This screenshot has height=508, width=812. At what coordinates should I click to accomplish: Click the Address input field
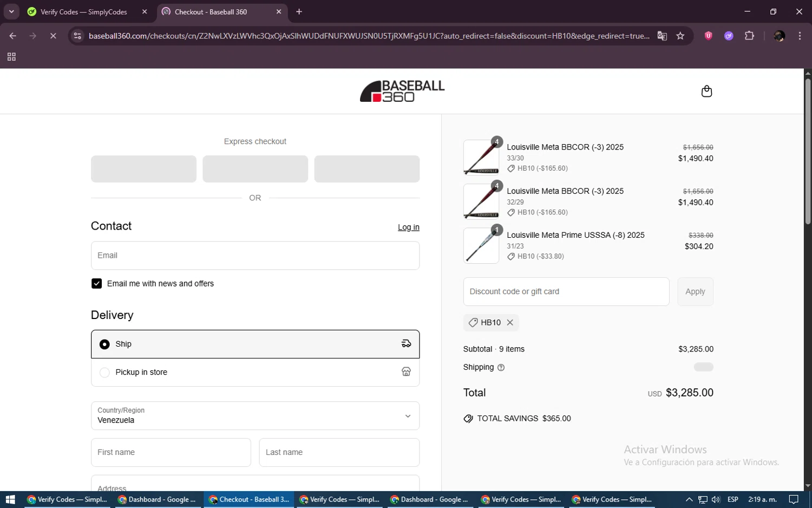pos(255,484)
